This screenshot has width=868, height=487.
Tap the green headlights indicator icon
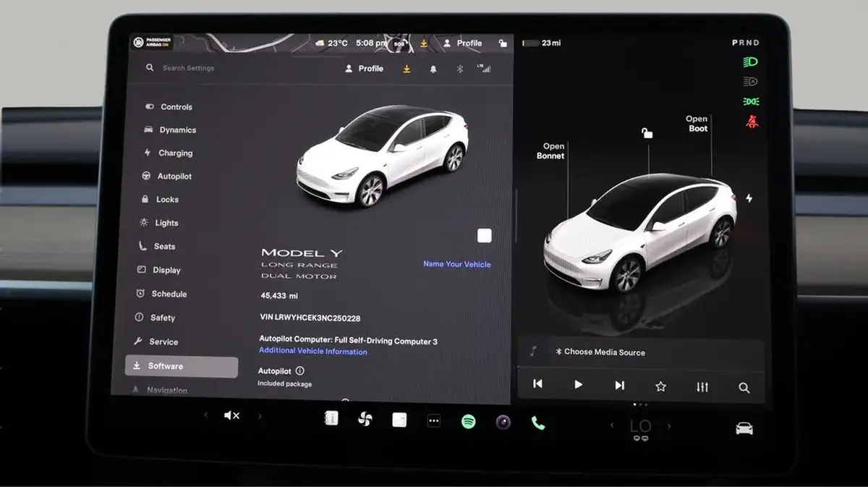click(751, 63)
